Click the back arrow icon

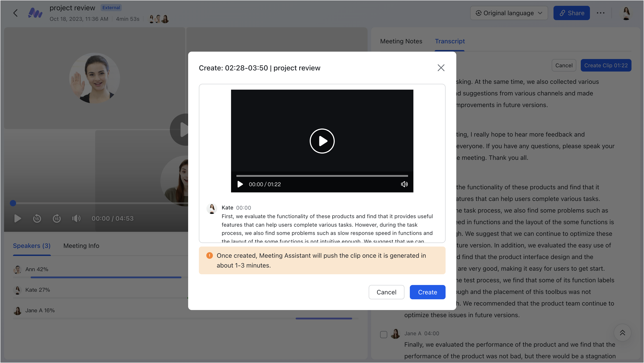pyautogui.click(x=15, y=13)
